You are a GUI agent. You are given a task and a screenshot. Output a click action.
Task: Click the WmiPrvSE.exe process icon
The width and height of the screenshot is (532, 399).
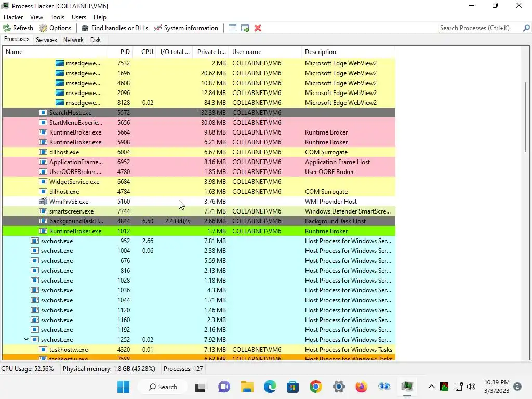tap(43, 201)
